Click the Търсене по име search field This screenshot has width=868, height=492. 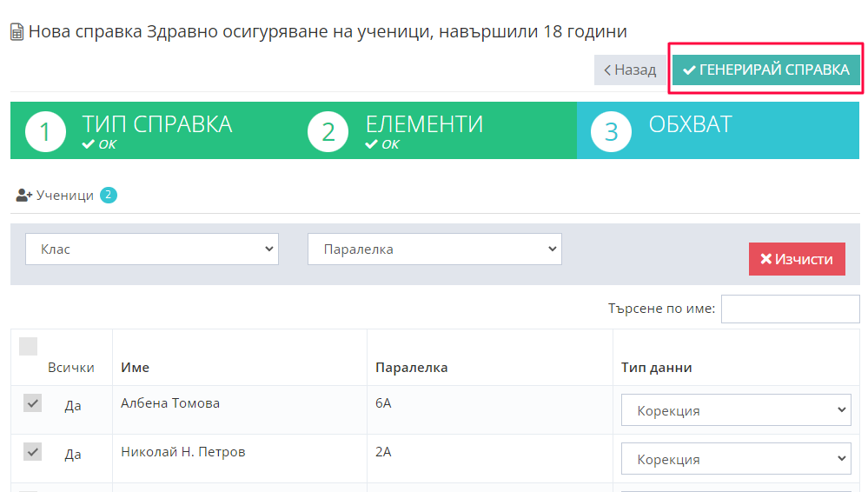point(790,309)
